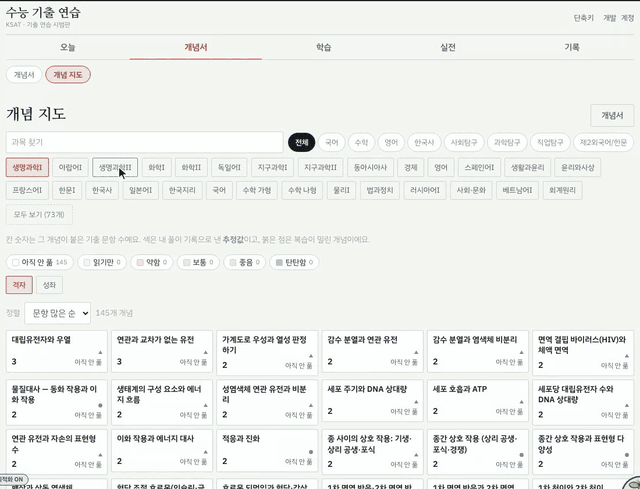This screenshot has height=489, width=640.
Task: Click the triangle marker on 대립유전자와 우열 card
Action: tap(100, 352)
